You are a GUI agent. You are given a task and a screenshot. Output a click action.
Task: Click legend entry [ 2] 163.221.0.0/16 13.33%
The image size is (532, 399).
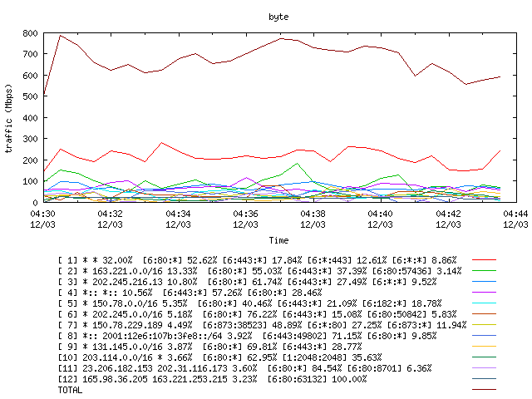[260, 271]
